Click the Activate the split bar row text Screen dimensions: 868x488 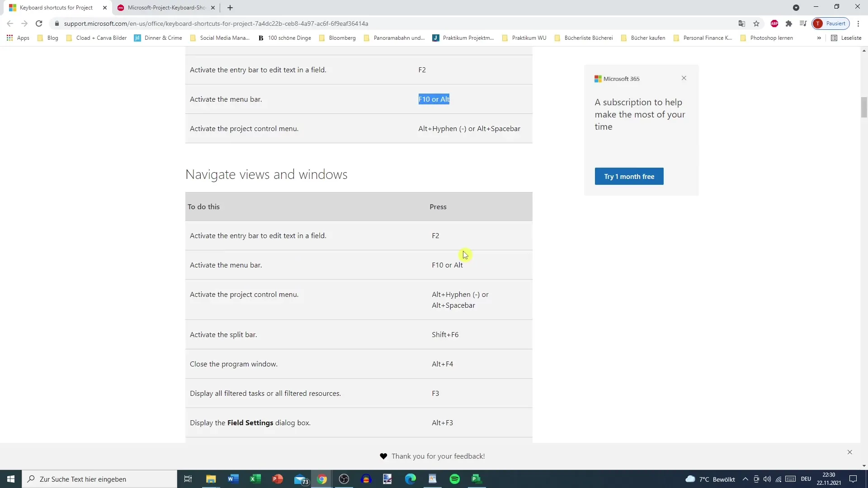click(223, 334)
